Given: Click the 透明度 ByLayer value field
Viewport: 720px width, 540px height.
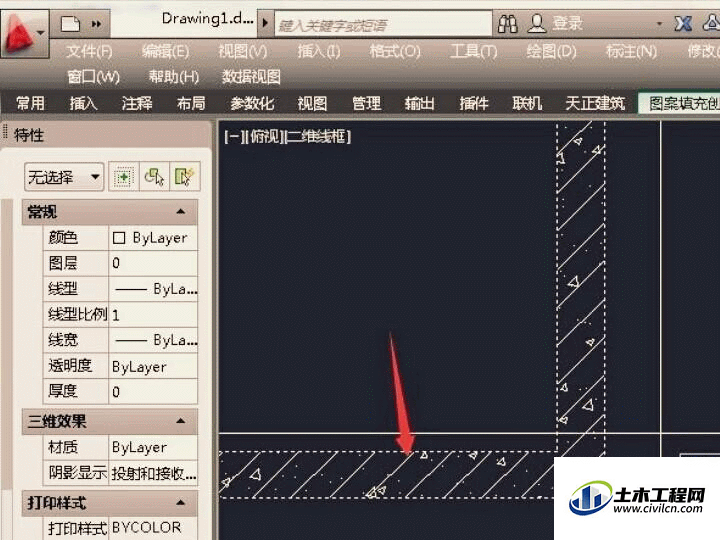Looking at the screenshot, I should pos(153,366).
